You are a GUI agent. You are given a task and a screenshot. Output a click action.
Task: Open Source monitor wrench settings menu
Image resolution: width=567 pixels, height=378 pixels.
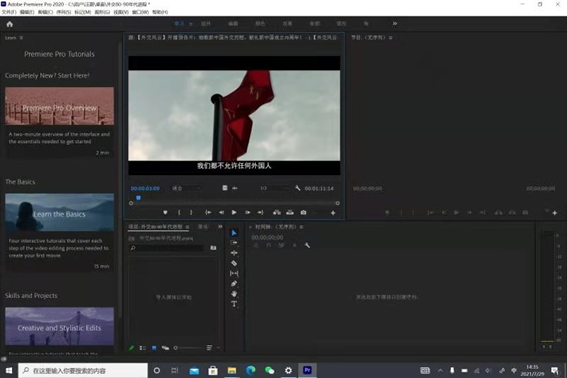pyautogui.click(x=298, y=188)
